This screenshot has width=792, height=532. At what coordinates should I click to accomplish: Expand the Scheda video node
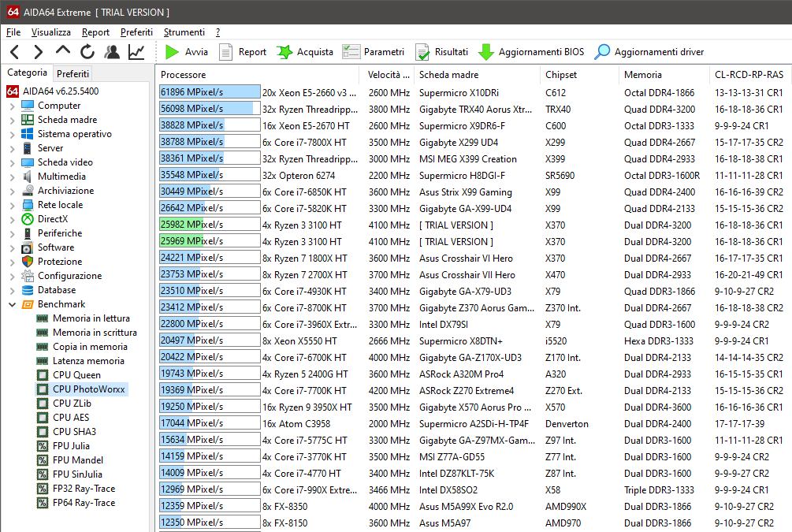[12, 162]
